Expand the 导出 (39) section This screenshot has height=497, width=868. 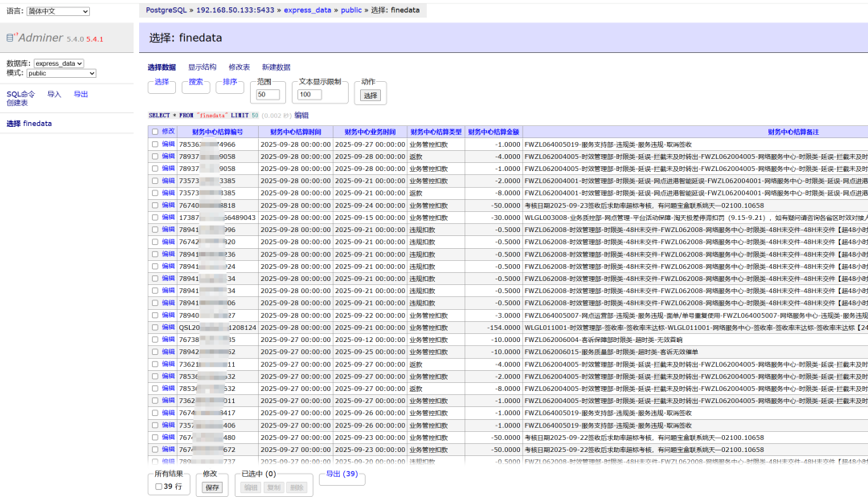(342, 474)
